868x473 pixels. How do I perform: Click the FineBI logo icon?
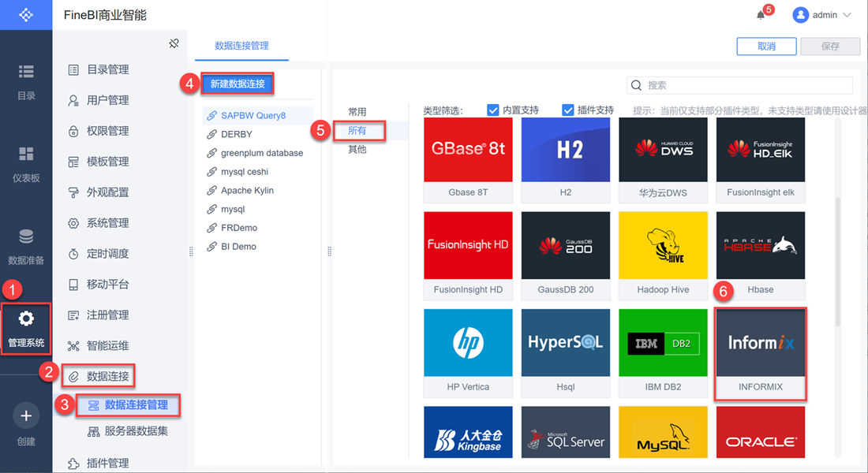point(26,15)
